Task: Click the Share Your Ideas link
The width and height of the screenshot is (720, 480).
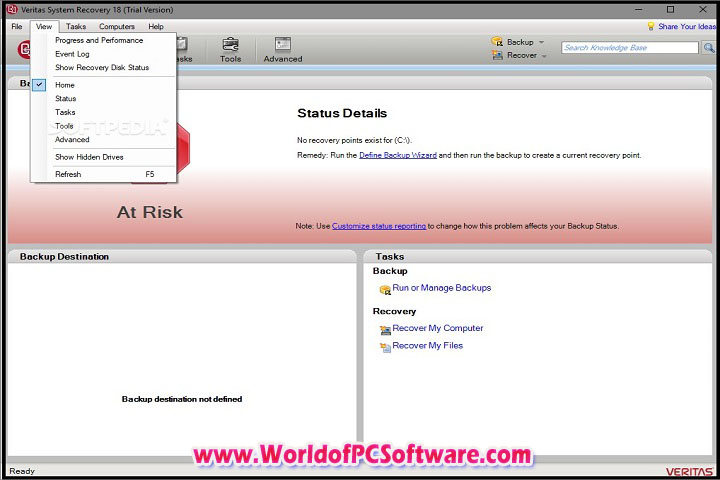Action: coord(687,26)
